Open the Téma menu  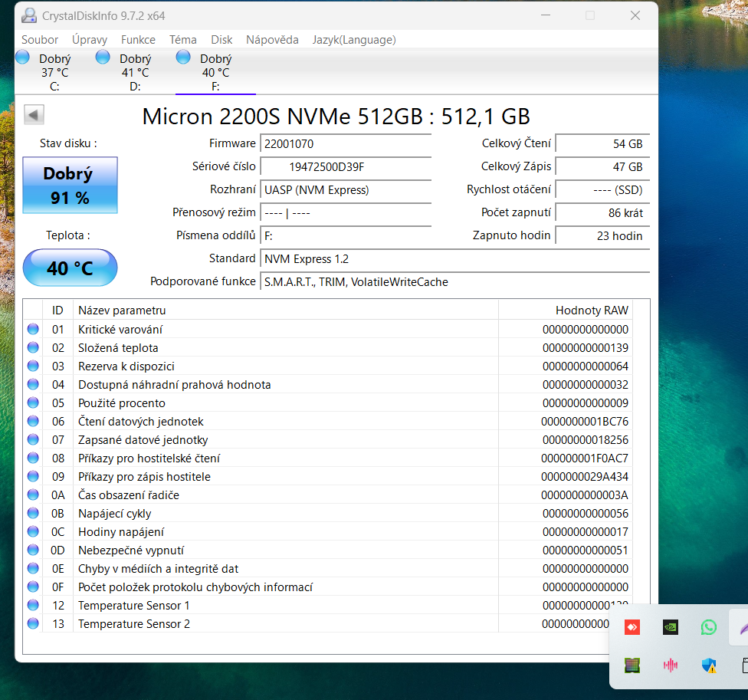pos(183,40)
